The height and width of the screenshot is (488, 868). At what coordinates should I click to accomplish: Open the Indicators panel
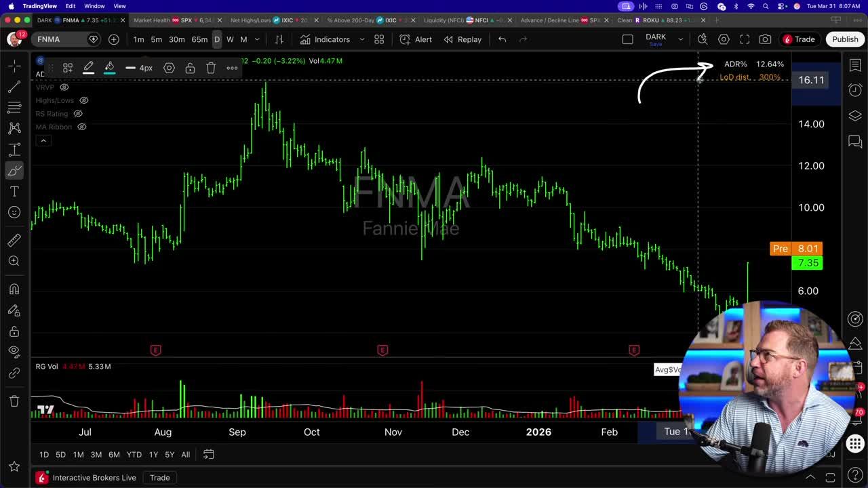(x=332, y=39)
